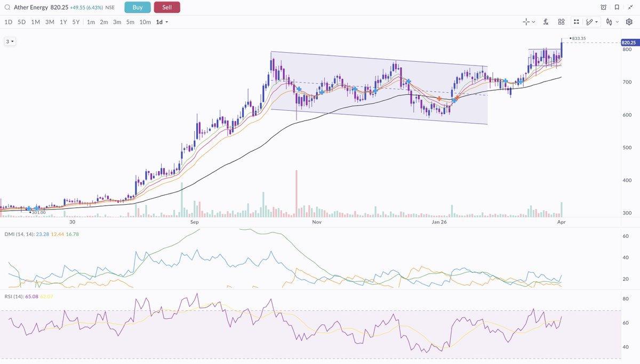
Task: Click the Buy button
Action: click(x=137, y=7)
